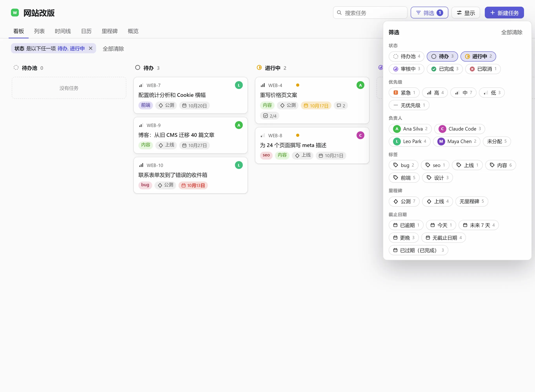Click the 2/4 subtask checklist badge

(269, 116)
